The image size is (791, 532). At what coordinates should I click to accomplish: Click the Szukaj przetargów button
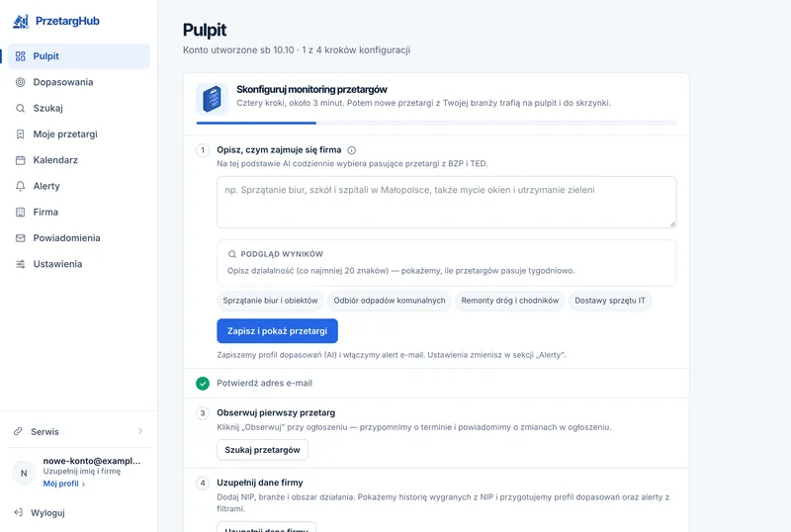262,450
